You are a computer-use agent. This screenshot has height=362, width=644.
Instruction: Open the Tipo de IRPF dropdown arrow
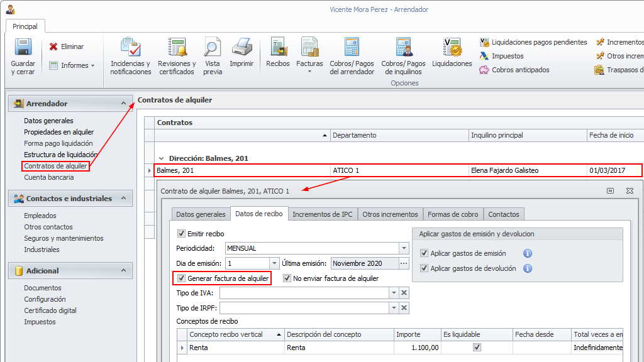coord(394,308)
